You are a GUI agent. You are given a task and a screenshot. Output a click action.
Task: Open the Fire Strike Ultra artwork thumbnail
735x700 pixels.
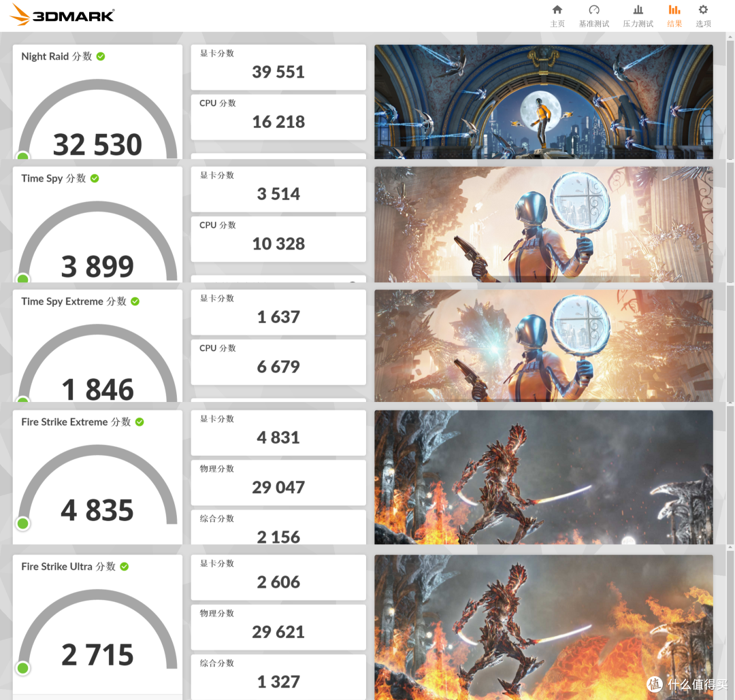(x=543, y=627)
